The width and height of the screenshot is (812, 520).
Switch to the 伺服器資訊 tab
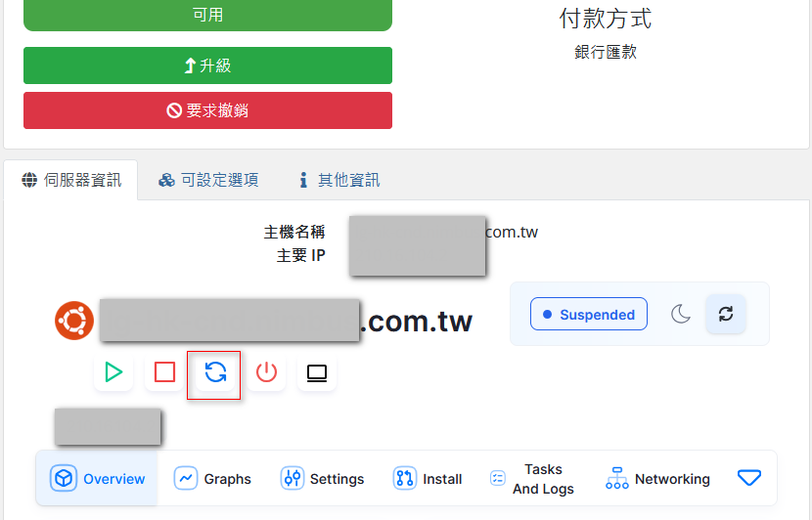[x=71, y=180]
